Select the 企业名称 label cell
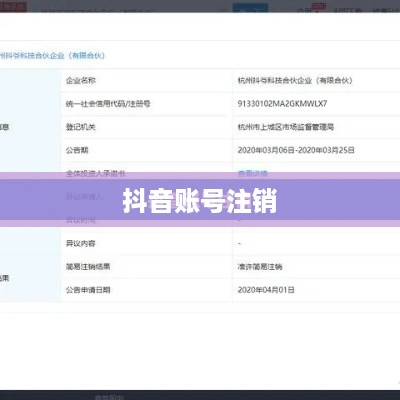The width and height of the screenshot is (400, 400). [x=81, y=80]
